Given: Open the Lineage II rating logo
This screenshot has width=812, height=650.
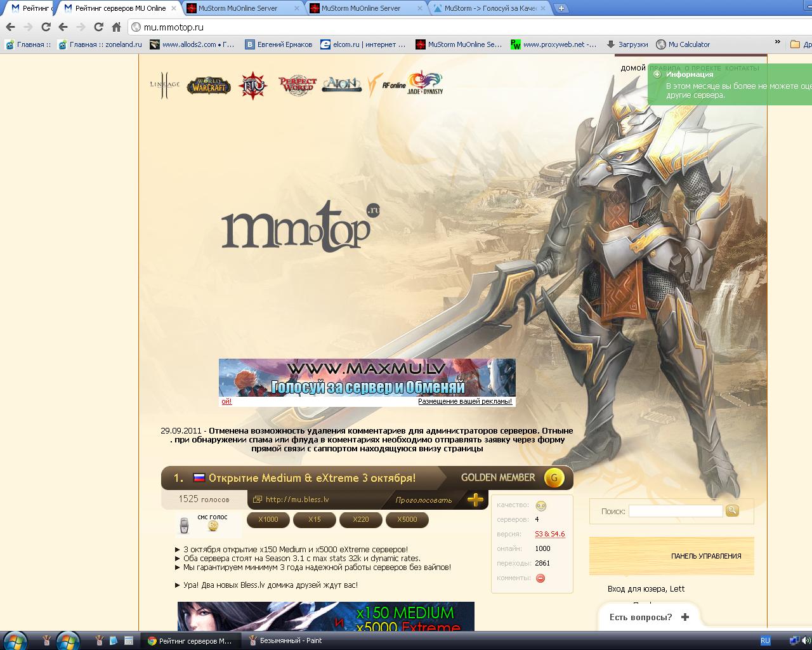Looking at the screenshot, I should [x=164, y=84].
